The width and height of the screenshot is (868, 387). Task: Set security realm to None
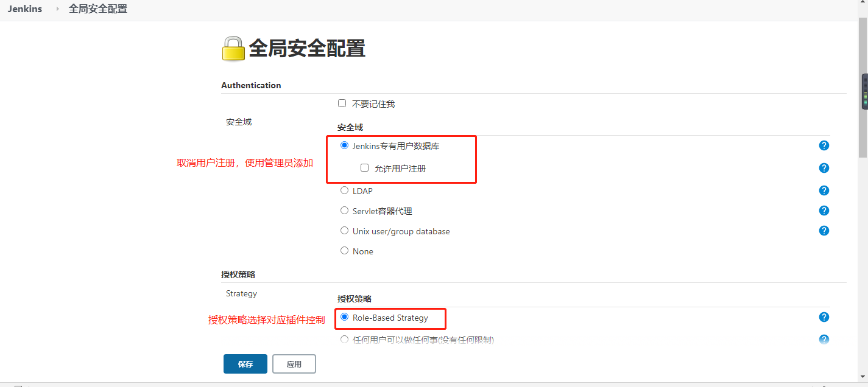tap(344, 250)
